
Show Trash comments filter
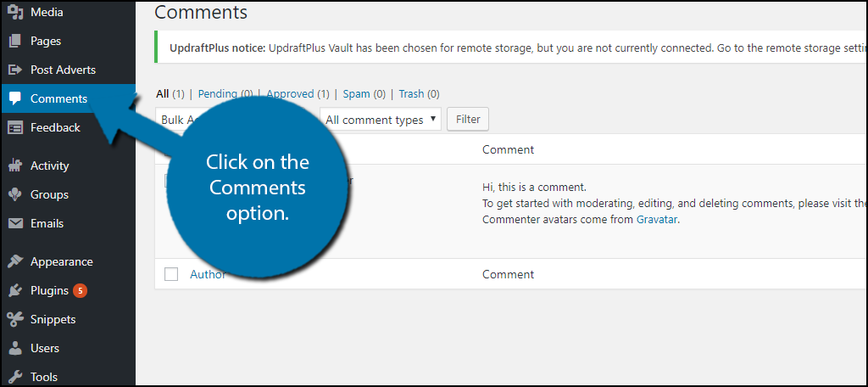pos(411,93)
